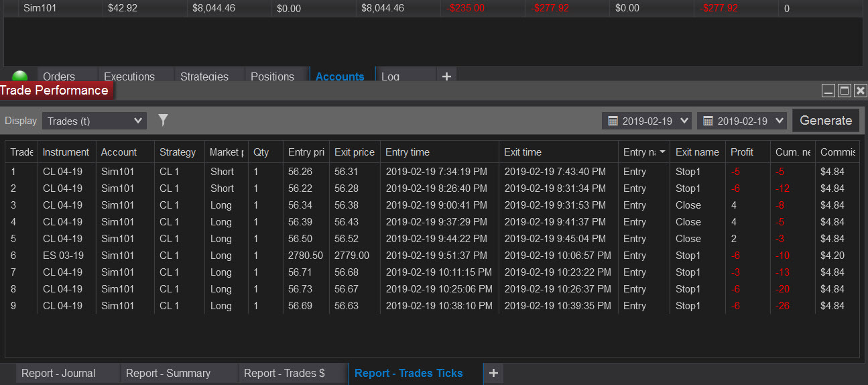The height and width of the screenshot is (385, 868).
Task: Select entry time 2019-02-19 10:11:15 PM
Action: click(439, 272)
